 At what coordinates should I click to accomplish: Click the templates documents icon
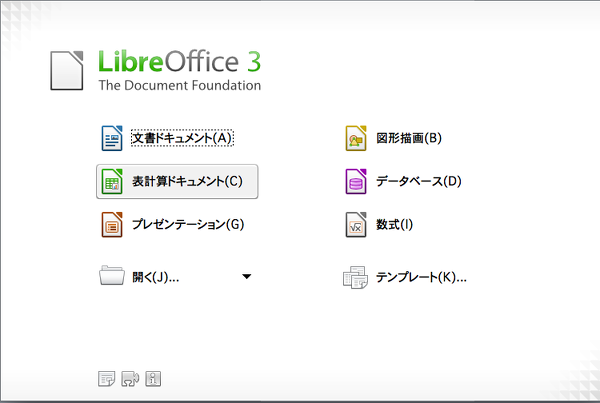pos(356,277)
